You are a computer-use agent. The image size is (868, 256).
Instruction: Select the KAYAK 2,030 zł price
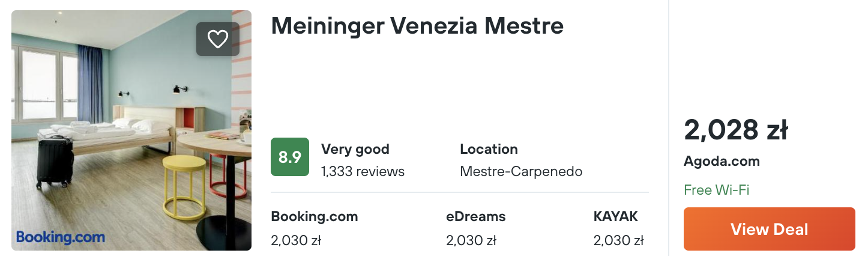pos(618,240)
